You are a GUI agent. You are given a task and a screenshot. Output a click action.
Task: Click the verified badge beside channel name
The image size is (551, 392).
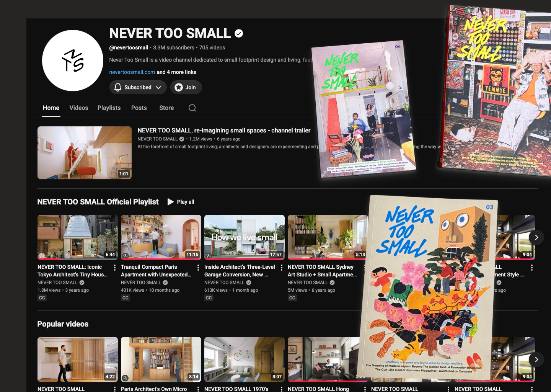239,34
